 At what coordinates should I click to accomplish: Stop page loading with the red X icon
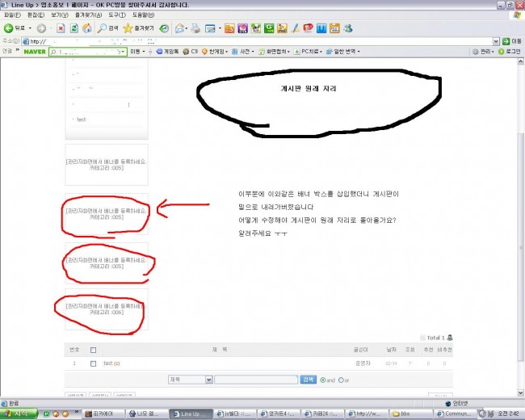tap(61, 28)
